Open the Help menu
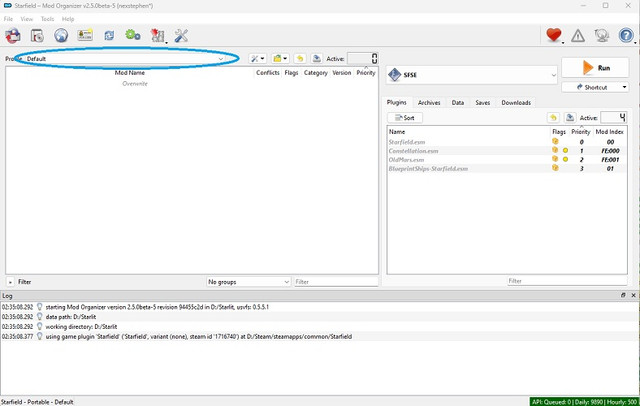Screen dimensions: 640x406 pyautogui.click(x=68, y=19)
